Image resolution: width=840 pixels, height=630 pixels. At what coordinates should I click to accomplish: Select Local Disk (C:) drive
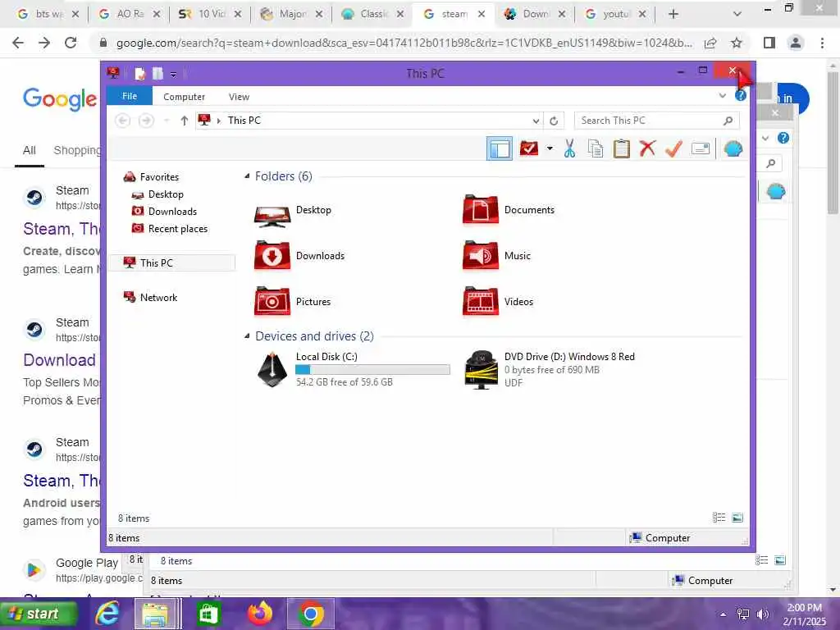coord(353,369)
